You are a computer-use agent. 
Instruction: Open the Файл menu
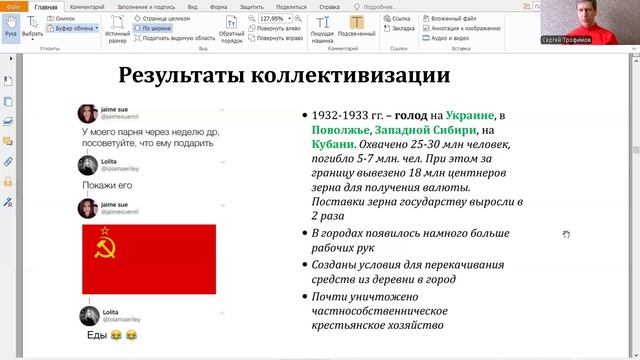tap(13, 7)
